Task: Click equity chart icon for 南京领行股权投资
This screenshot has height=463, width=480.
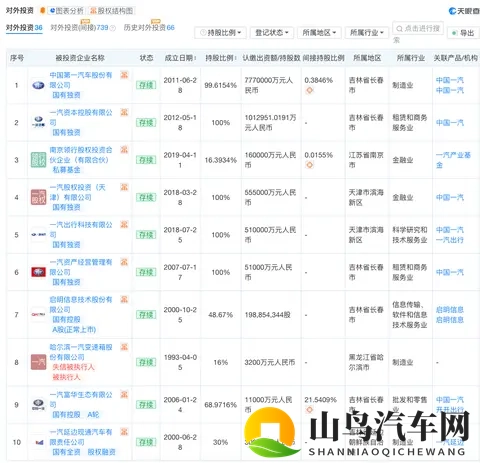Action: pyautogui.click(x=124, y=149)
